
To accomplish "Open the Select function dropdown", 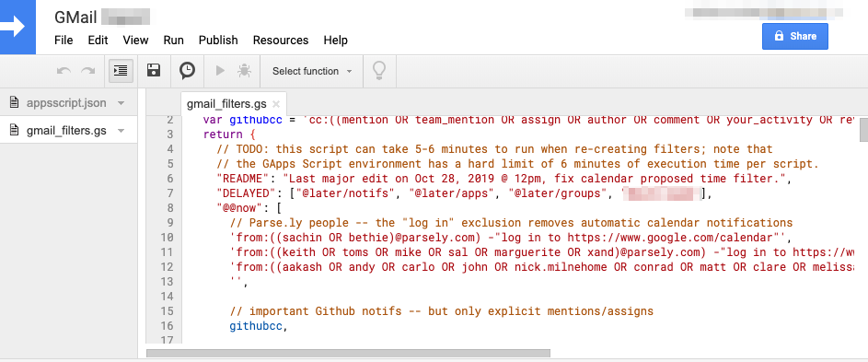I will 312,71.
